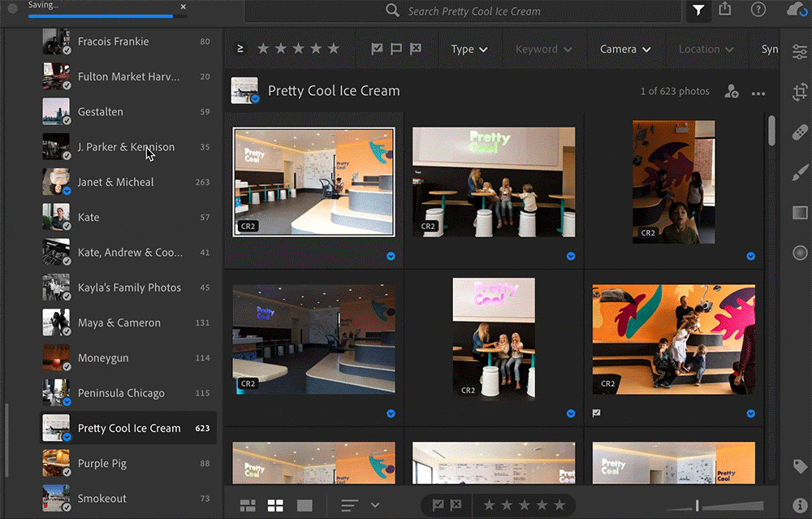Select the Linear Gradient tool

point(800,212)
